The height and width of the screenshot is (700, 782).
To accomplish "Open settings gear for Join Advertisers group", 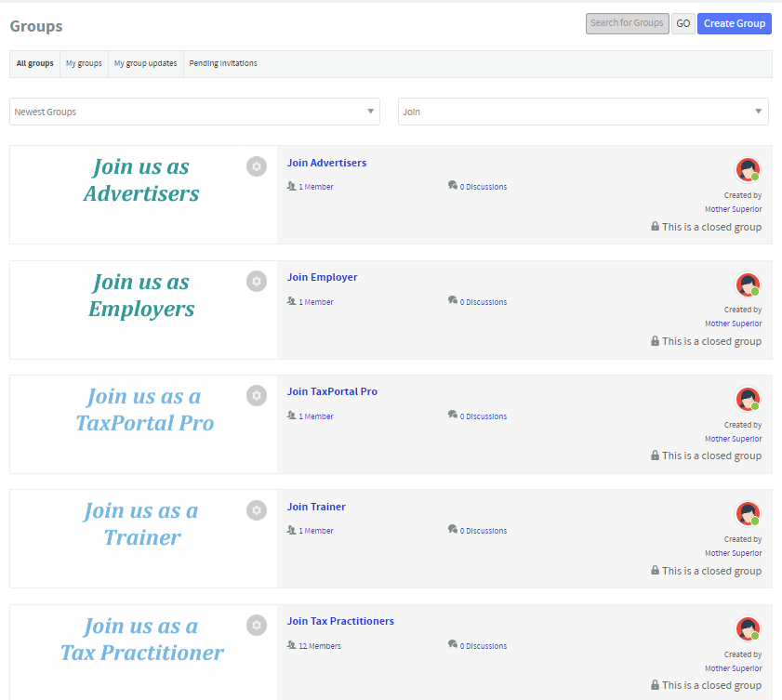I will (x=257, y=166).
